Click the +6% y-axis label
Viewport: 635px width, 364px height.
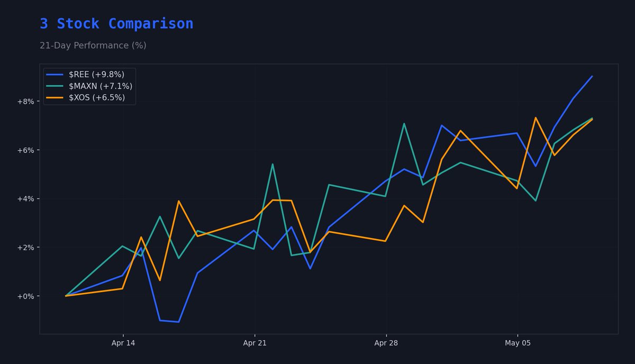(25, 150)
